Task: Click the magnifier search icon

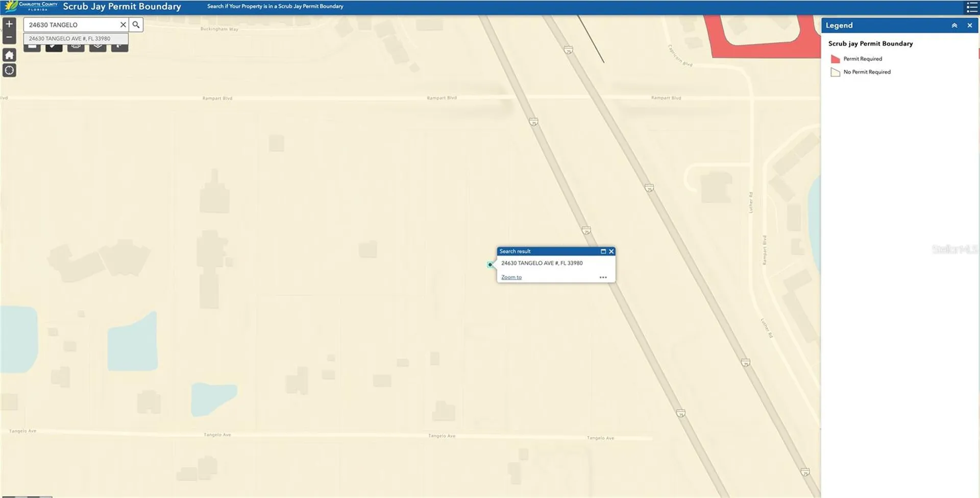Action: (136, 25)
